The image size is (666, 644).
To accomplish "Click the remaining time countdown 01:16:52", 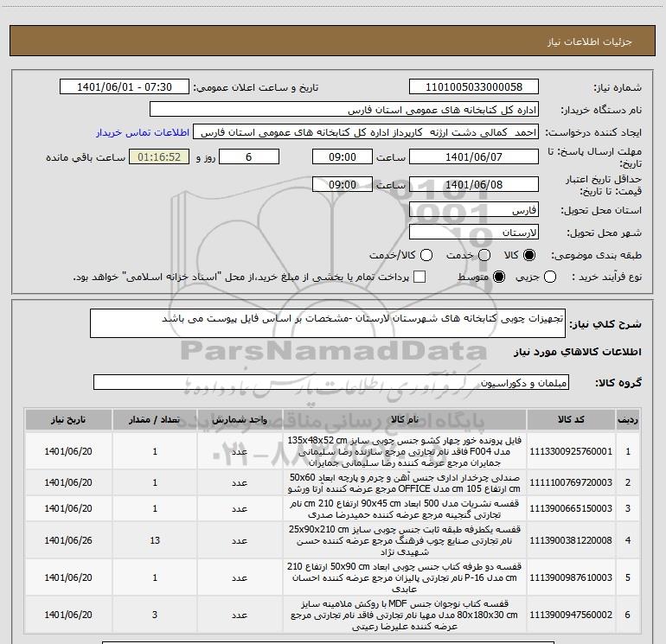I will tap(159, 156).
